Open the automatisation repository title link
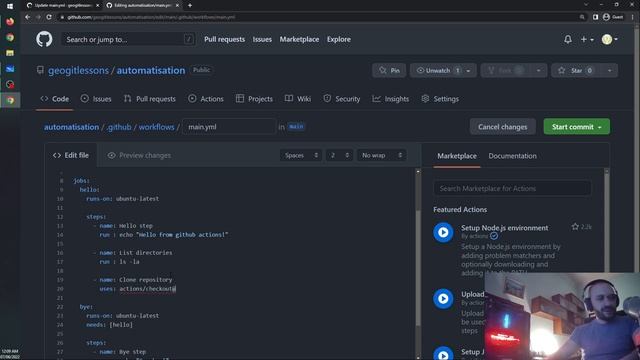This screenshot has height=360, width=640. click(151, 70)
